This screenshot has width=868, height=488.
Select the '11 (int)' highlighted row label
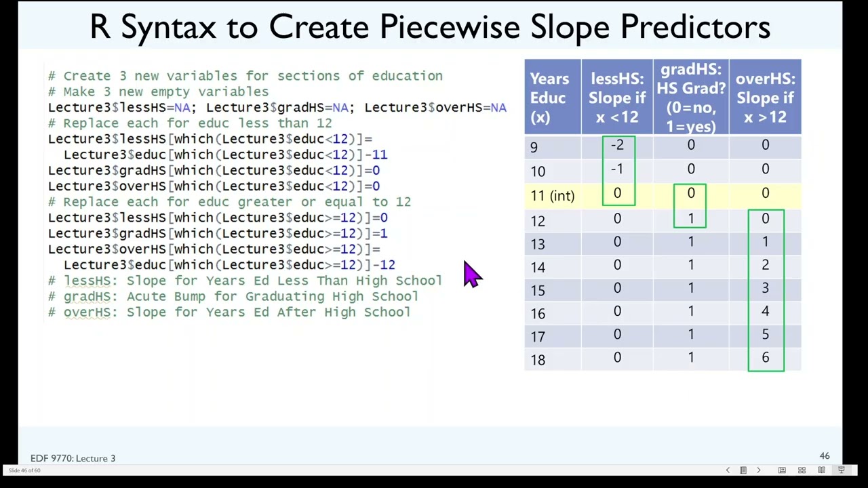coord(552,196)
